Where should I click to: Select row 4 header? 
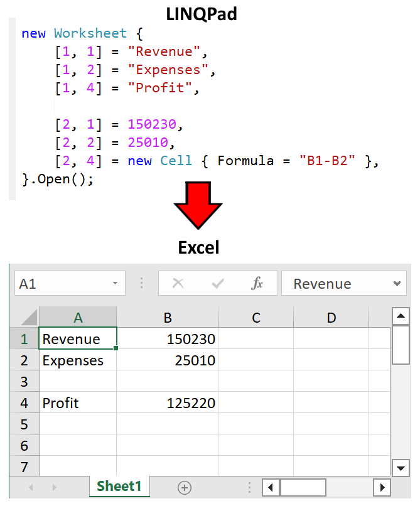pos(24,402)
